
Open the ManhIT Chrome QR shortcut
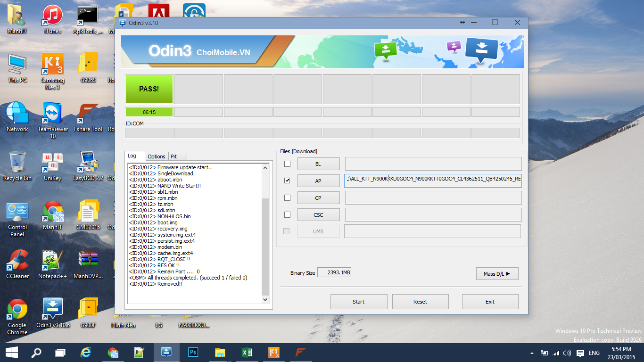tap(52, 215)
